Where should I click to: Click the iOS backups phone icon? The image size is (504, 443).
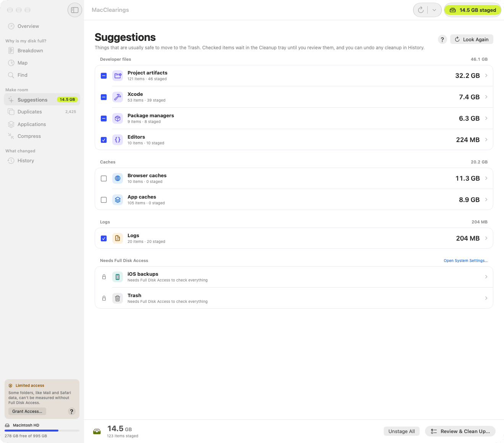click(x=118, y=277)
